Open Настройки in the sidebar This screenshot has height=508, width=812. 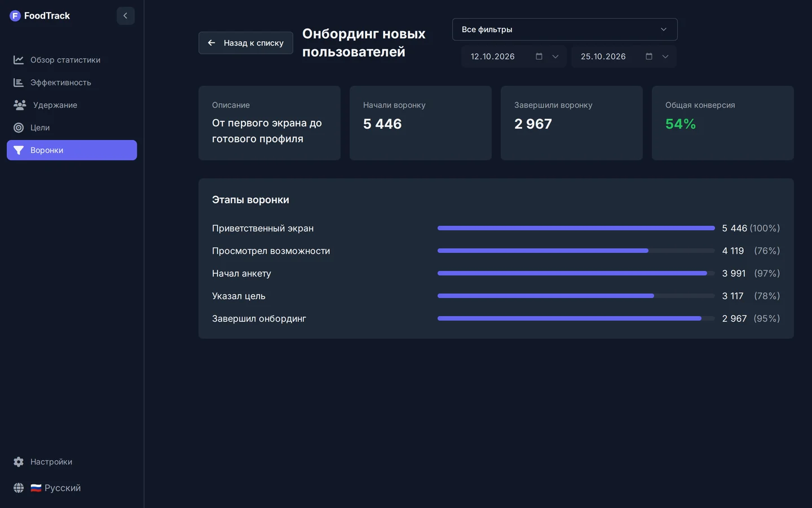pyautogui.click(x=72, y=462)
